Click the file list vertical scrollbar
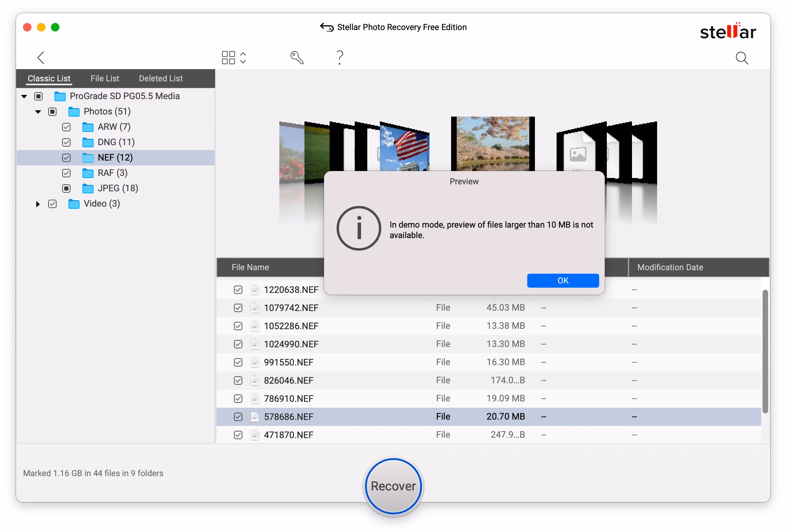787x532 pixels. pos(765,351)
